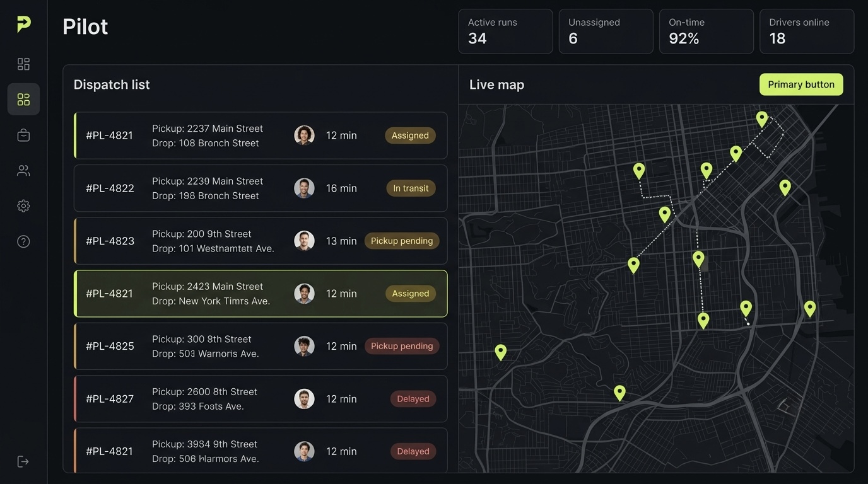
Task: Click the driver avatar in the 2423 Main Street row
Action: [x=304, y=293]
